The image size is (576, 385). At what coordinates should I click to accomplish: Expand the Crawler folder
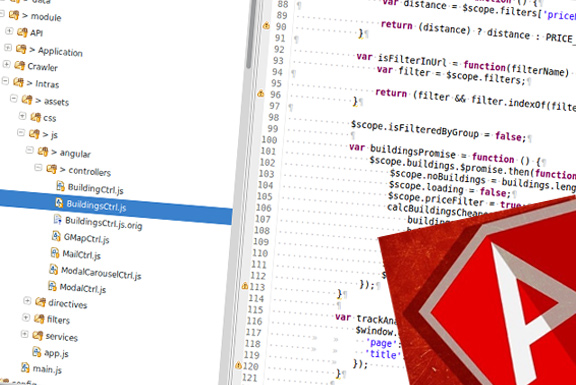click(x=7, y=64)
